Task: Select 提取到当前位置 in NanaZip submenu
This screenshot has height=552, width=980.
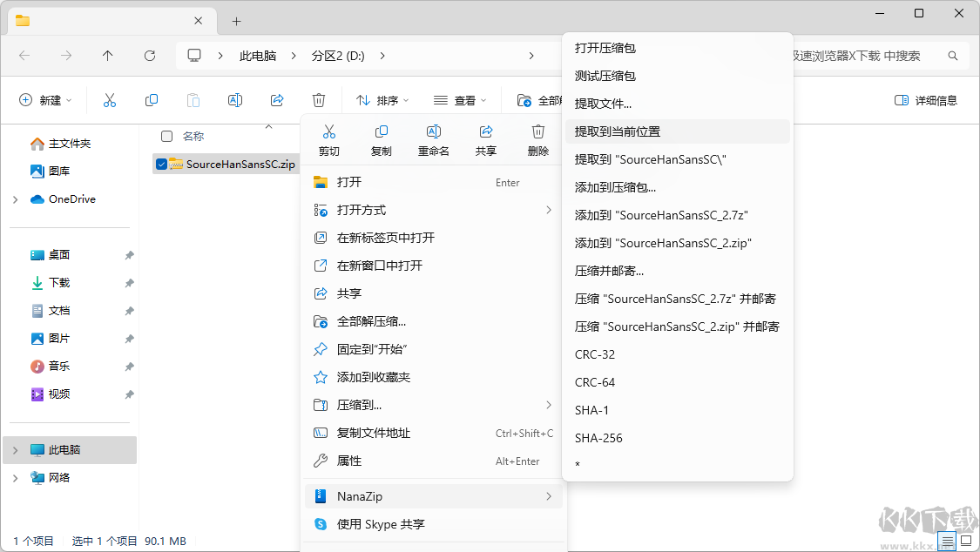Action: tap(618, 131)
